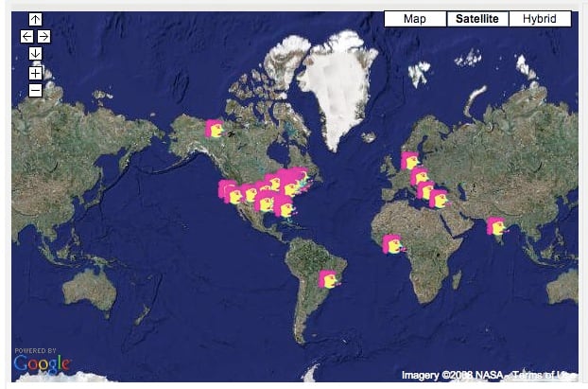Pan the map right with arrow button

[43, 36]
